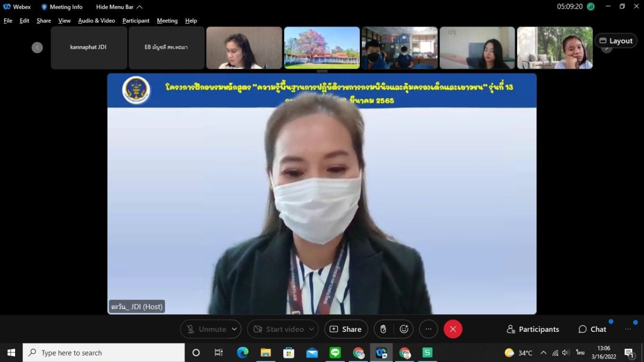Click the Unmute microphone button
Image resolution: width=644 pixels, height=362 pixels.
(x=206, y=329)
